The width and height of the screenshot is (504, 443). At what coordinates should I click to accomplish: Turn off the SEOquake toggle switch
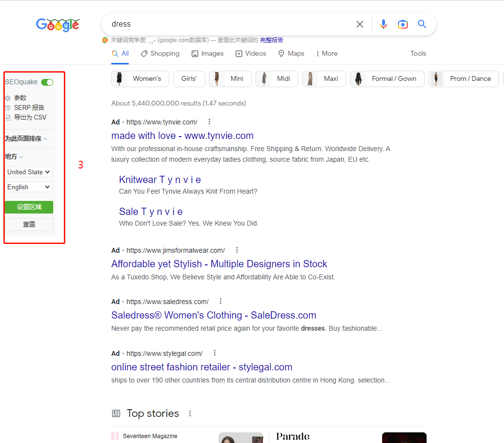[47, 82]
